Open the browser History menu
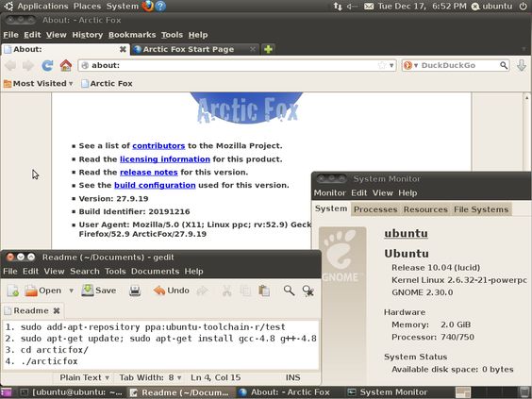This screenshot has height=399, width=532. point(87,35)
